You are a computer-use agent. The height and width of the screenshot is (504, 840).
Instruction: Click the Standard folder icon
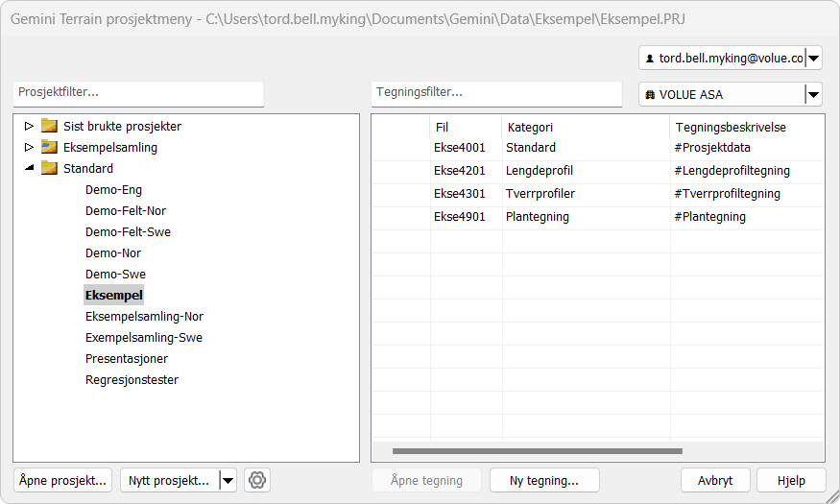[x=49, y=168]
